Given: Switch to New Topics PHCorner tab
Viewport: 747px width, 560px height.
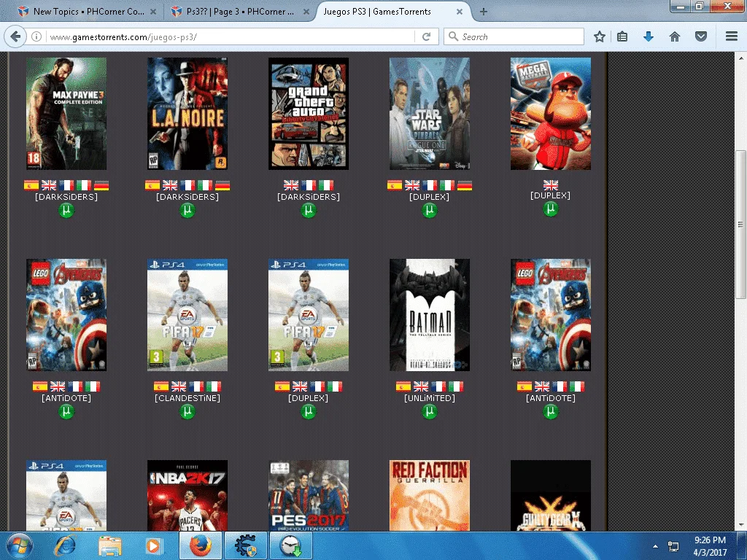Looking at the screenshot, I should tap(88, 12).
